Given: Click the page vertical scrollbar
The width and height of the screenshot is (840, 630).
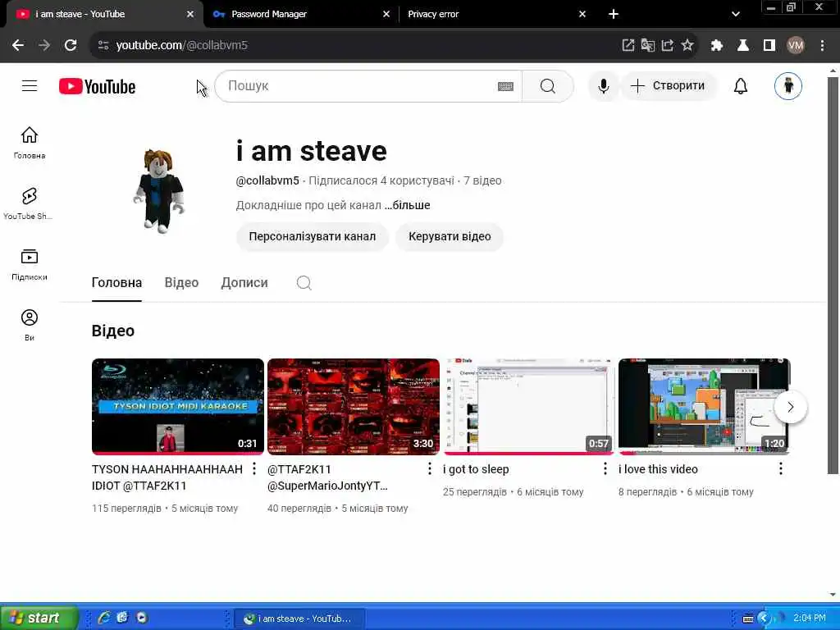Looking at the screenshot, I should [833, 276].
